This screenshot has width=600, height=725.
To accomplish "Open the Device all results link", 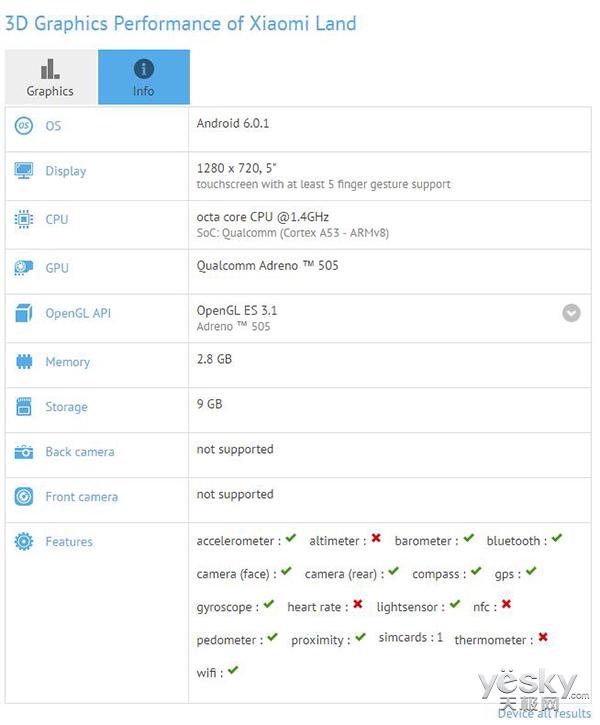I will [544, 713].
